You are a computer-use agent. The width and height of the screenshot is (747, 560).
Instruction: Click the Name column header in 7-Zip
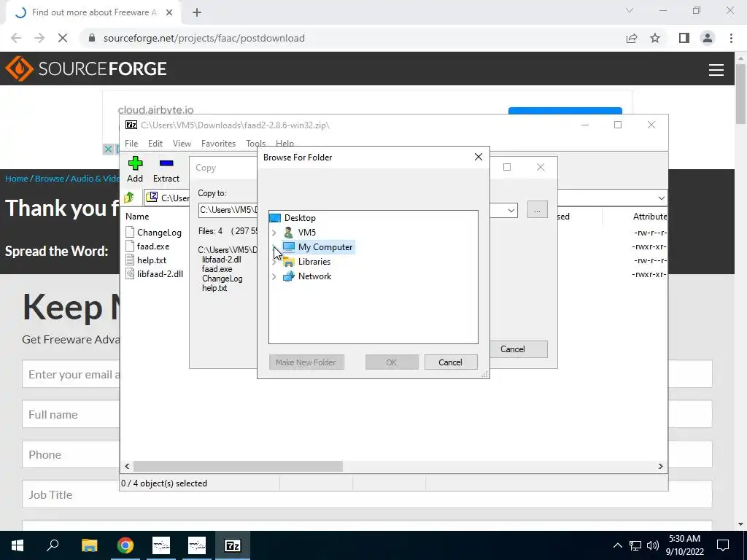click(137, 216)
